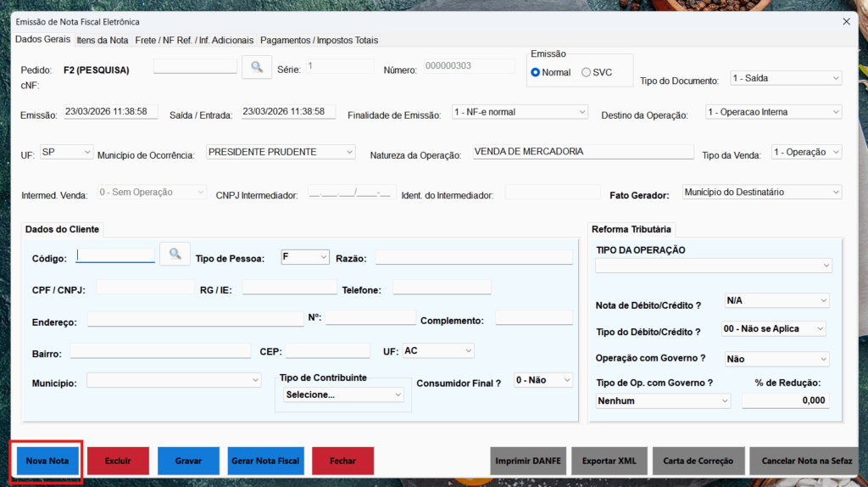This screenshot has height=487, width=868.
Task: Click the client Código search magnifier icon
Action: click(175, 254)
